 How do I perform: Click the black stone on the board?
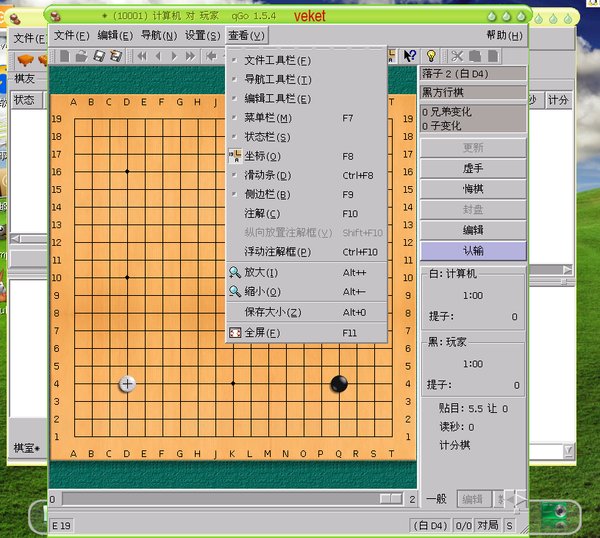pos(339,383)
